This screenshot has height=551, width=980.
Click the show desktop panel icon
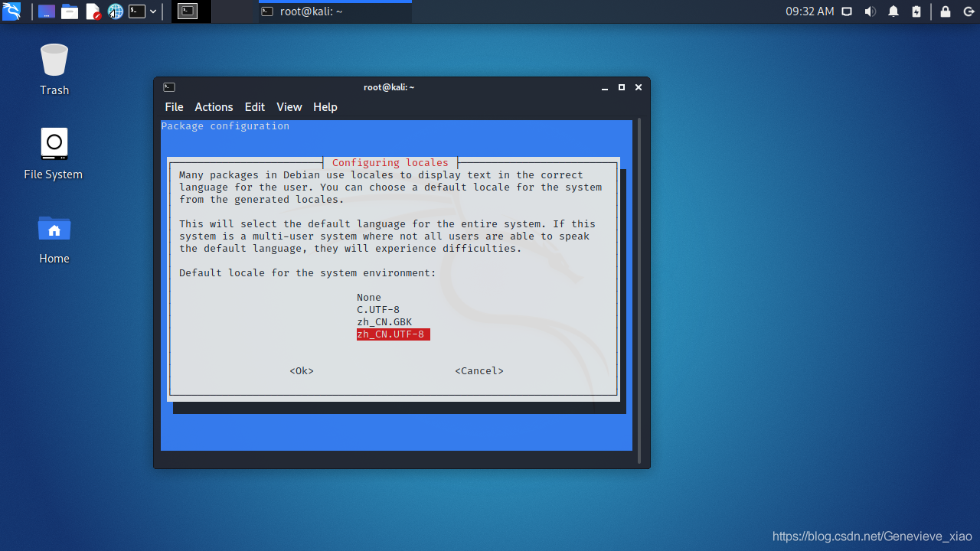pos(47,11)
